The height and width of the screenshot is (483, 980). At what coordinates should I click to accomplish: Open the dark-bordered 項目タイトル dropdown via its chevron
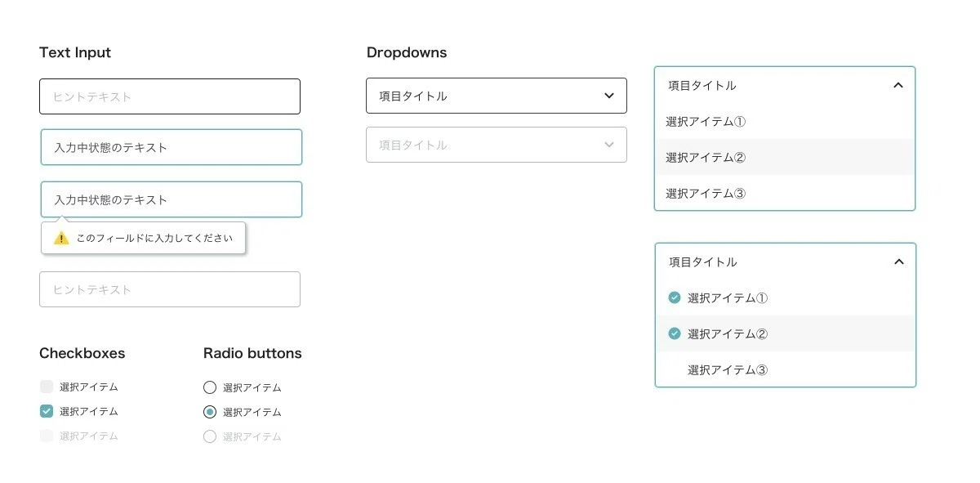point(609,96)
